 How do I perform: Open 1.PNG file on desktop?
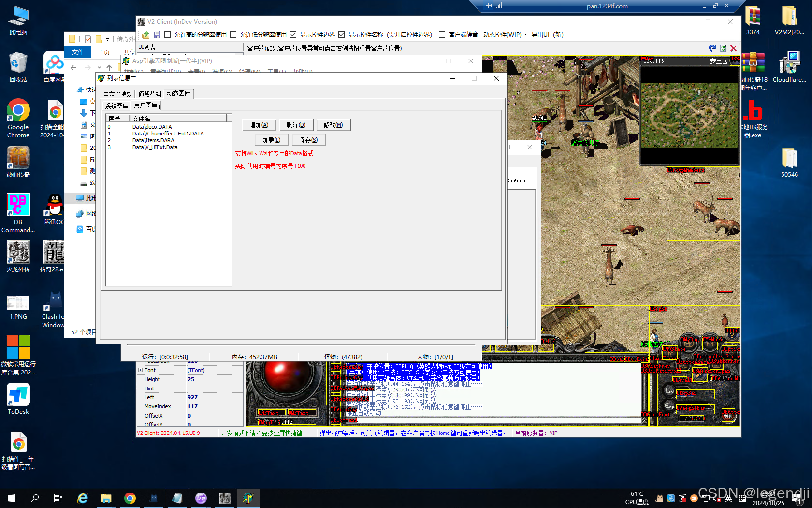(18, 307)
